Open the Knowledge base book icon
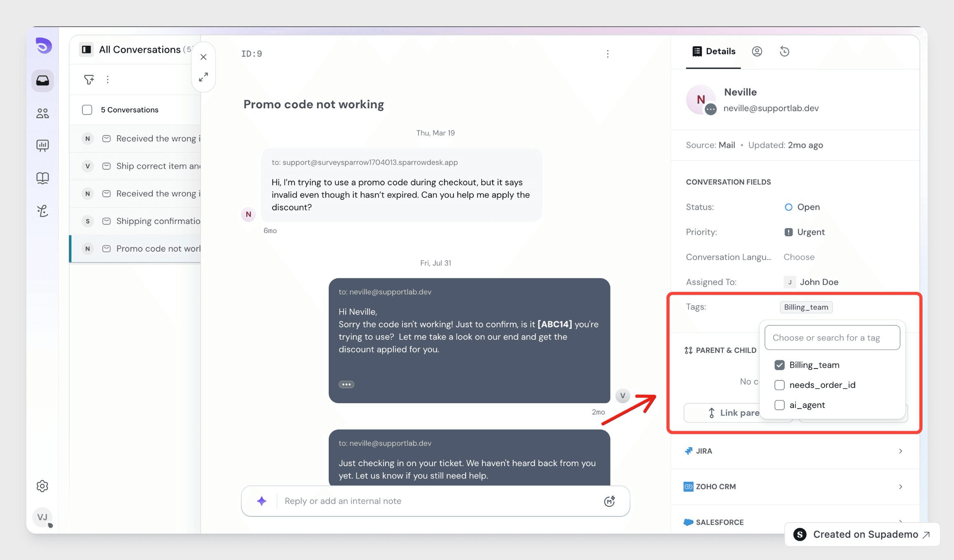Viewport: 954px width, 560px height. click(x=42, y=178)
